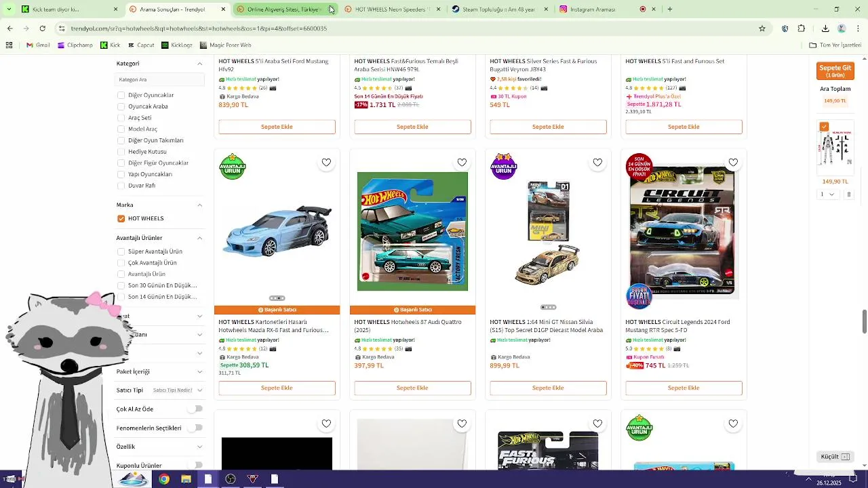Uncheck the selected cart item checkbox
The height and width of the screenshot is (488, 868).
pyautogui.click(x=824, y=127)
